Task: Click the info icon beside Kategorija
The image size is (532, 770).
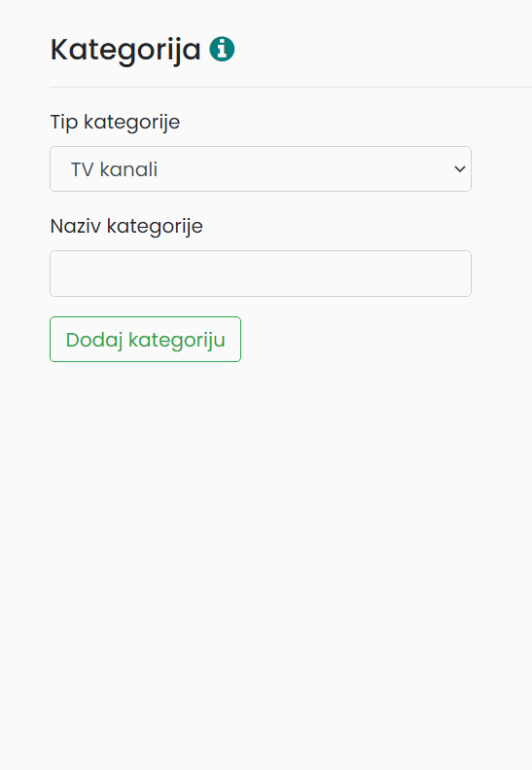Action: pos(222,49)
